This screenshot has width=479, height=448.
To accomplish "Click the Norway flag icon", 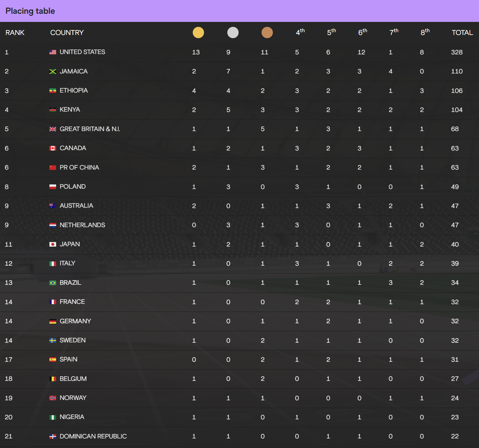I will tap(53, 398).
